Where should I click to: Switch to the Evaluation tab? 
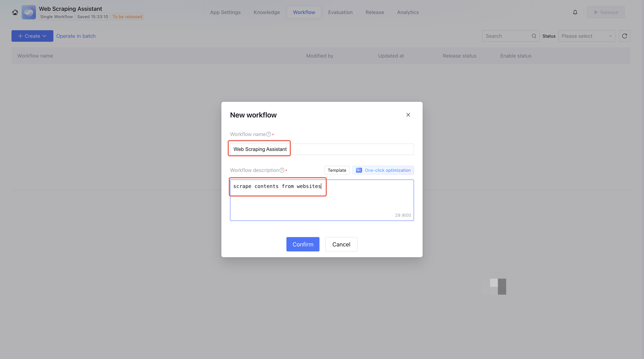coord(340,12)
